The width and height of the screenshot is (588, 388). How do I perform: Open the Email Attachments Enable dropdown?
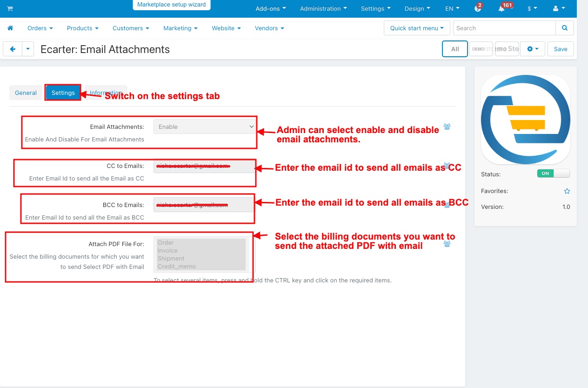pyautogui.click(x=204, y=127)
